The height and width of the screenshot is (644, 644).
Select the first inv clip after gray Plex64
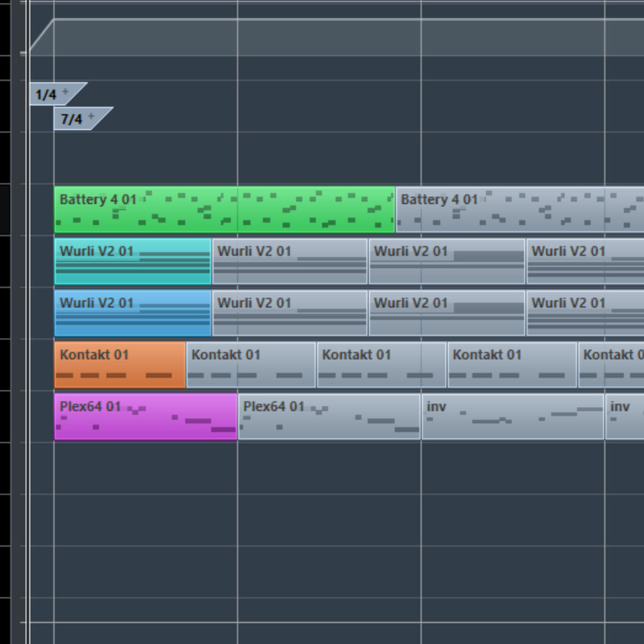coord(513,417)
